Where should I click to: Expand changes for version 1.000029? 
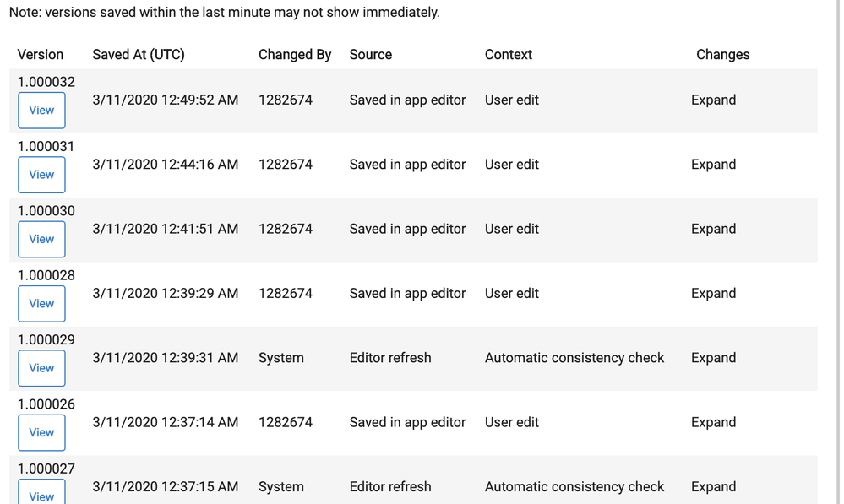point(713,358)
